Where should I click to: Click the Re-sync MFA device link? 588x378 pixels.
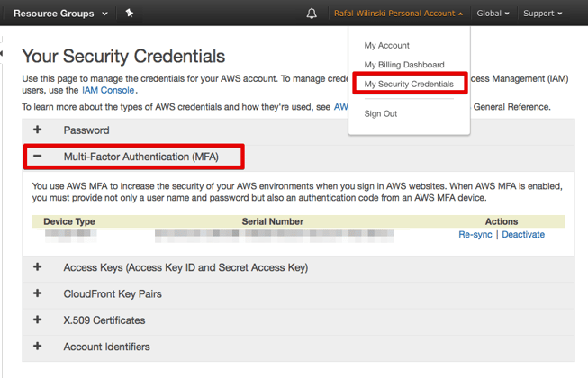(475, 235)
